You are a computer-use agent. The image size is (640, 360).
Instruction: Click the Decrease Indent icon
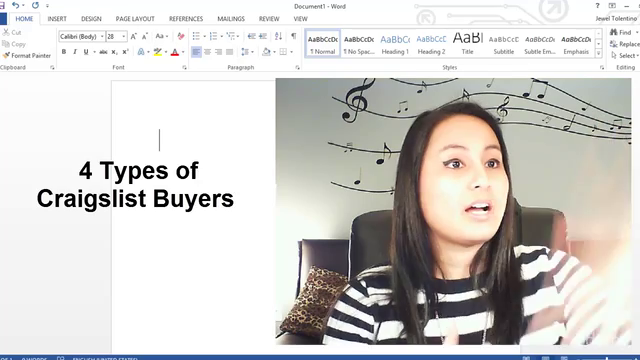(251, 36)
